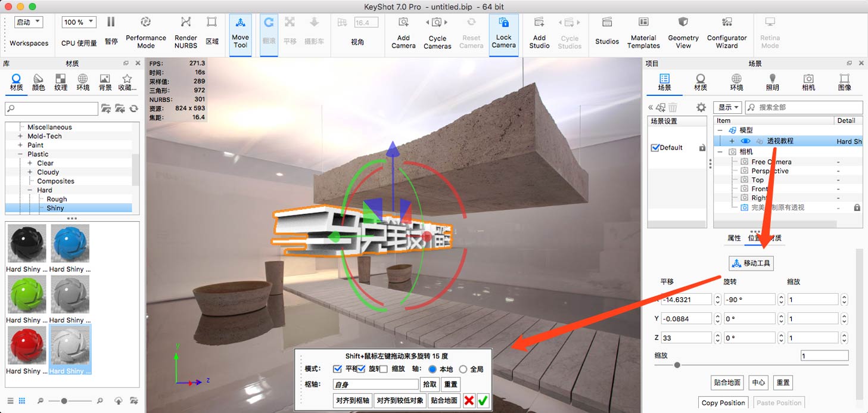Select the 全局 global axis radio button
The width and height of the screenshot is (868, 413).
pyautogui.click(x=463, y=369)
